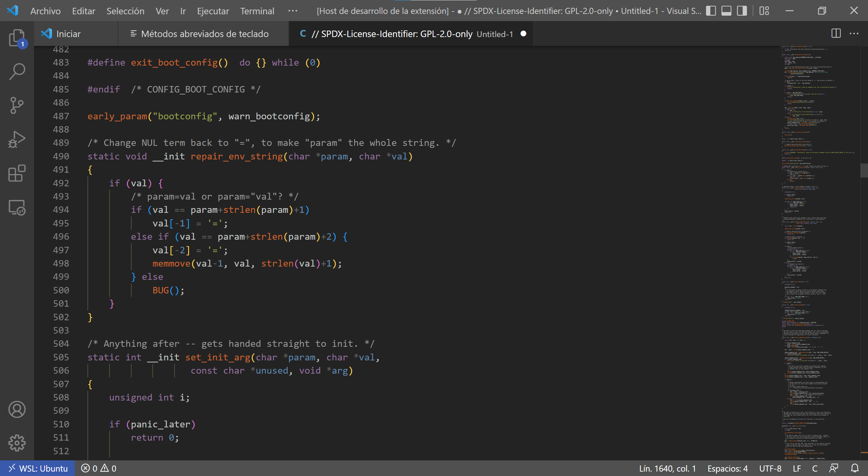Open errors and warnings status item

[x=99, y=468]
